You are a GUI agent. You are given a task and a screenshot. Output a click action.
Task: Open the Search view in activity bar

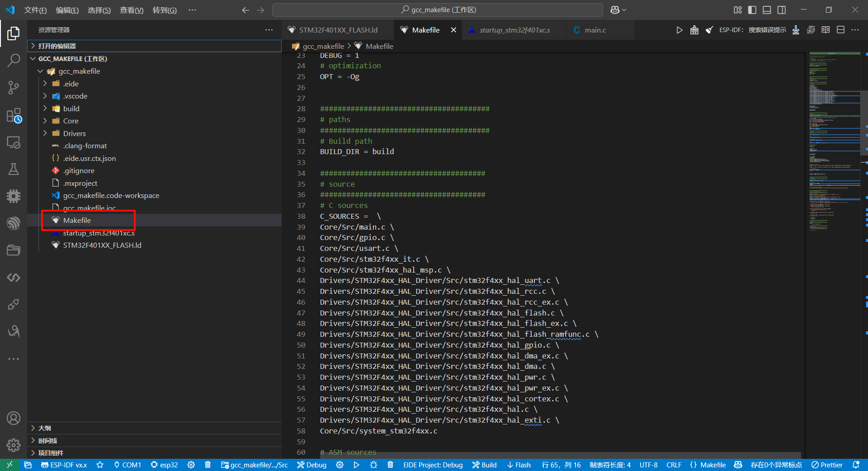(x=14, y=60)
